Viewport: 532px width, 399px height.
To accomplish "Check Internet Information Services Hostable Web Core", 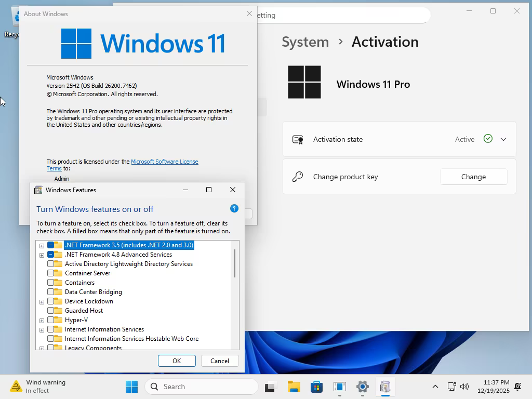I will coord(50,339).
